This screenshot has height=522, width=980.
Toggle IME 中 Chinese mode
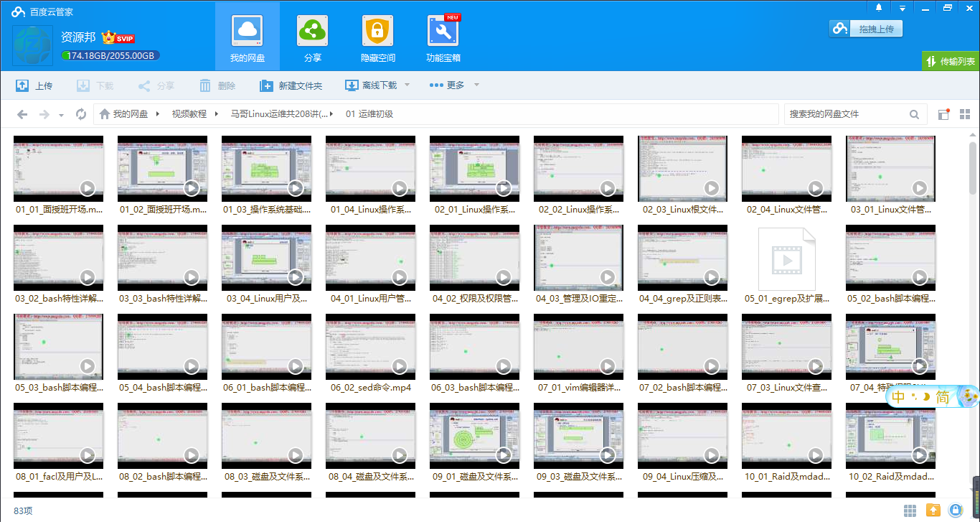[899, 397]
